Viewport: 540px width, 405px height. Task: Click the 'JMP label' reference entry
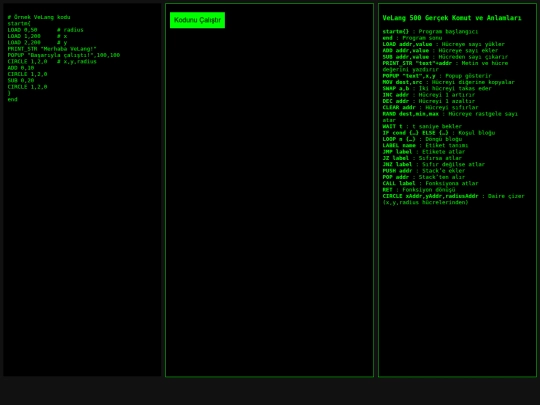tap(424, 152)
